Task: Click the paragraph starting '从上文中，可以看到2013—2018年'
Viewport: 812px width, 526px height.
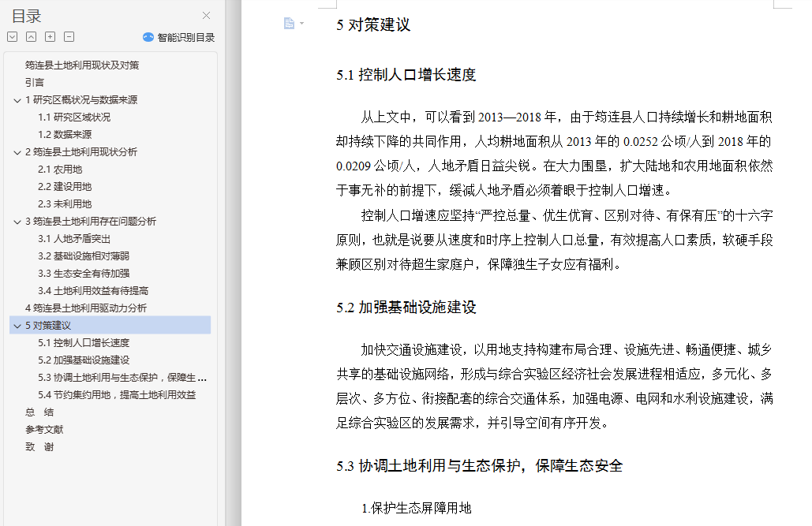Action: (x=554, y=154)
